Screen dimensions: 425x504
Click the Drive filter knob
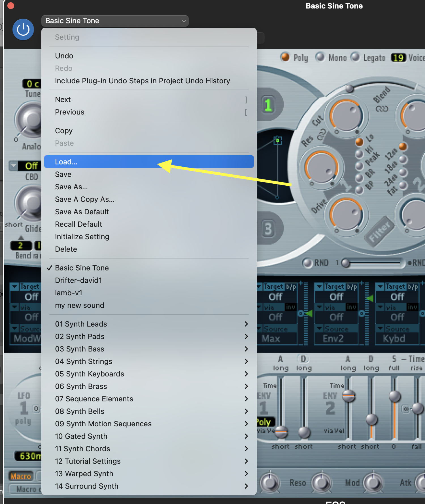point(346,214)
